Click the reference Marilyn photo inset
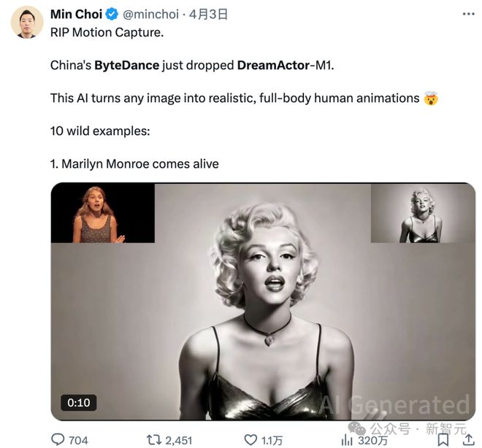Image resolution: width=482 pixels, height=448 pixels. coord(422,213)
